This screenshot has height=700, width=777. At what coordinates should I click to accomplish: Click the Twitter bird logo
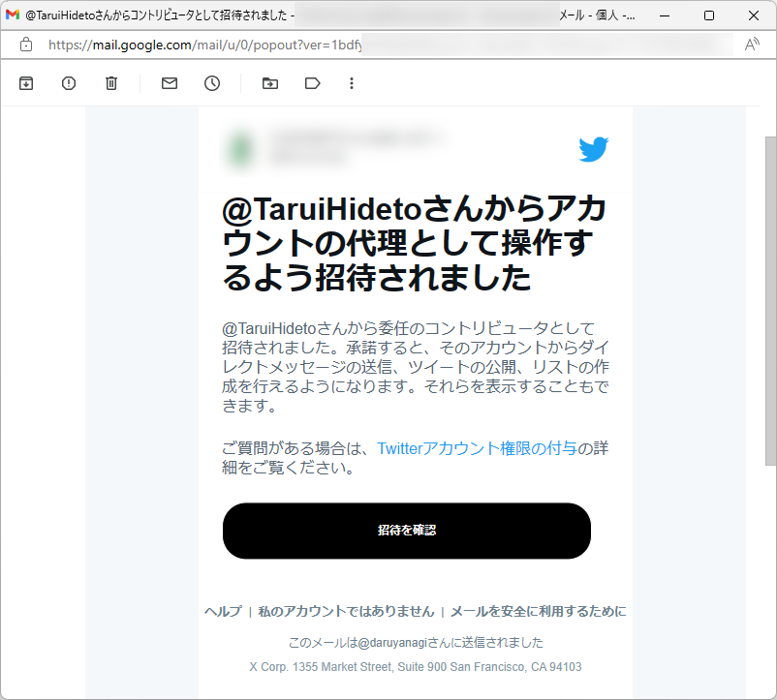point(593,148)
